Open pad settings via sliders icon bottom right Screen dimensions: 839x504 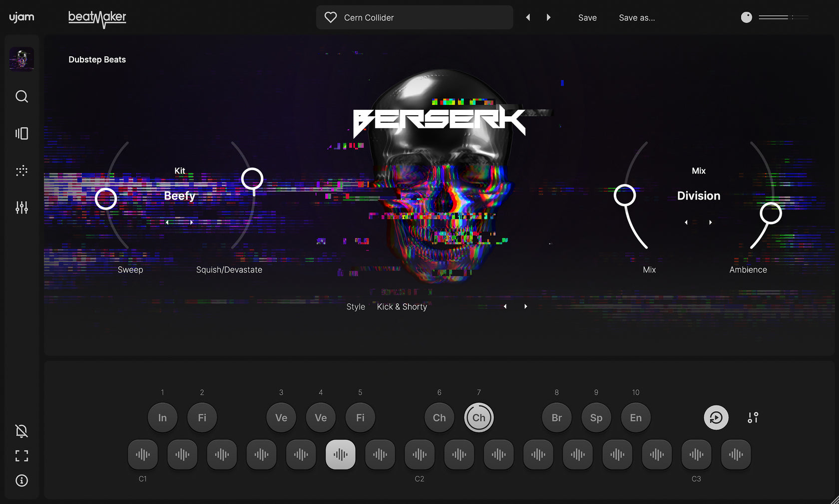point(753,418)
